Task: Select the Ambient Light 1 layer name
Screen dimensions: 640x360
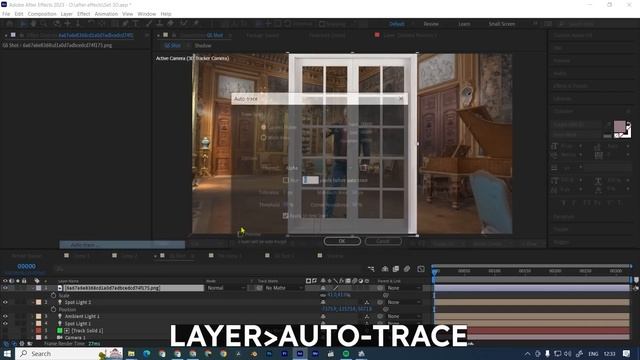Action: (82, 316)
